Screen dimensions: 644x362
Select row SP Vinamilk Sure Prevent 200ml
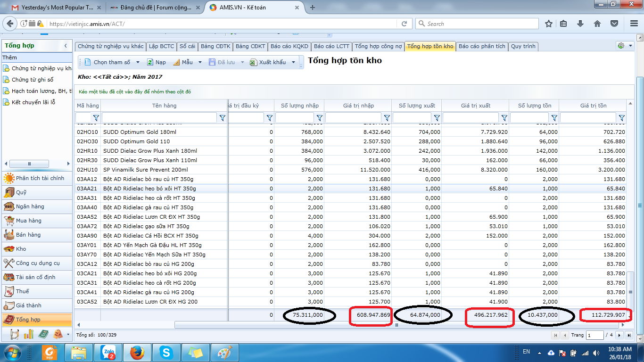point(351,170)
